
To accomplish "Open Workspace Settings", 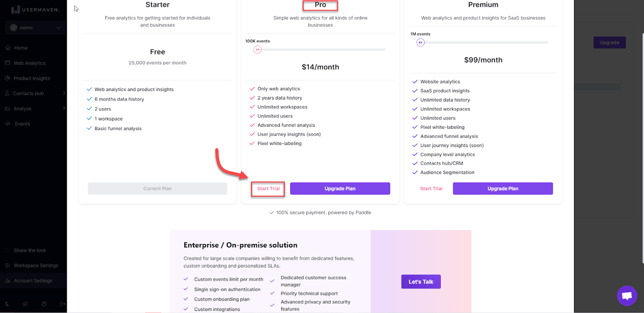I will pos(36,265).
